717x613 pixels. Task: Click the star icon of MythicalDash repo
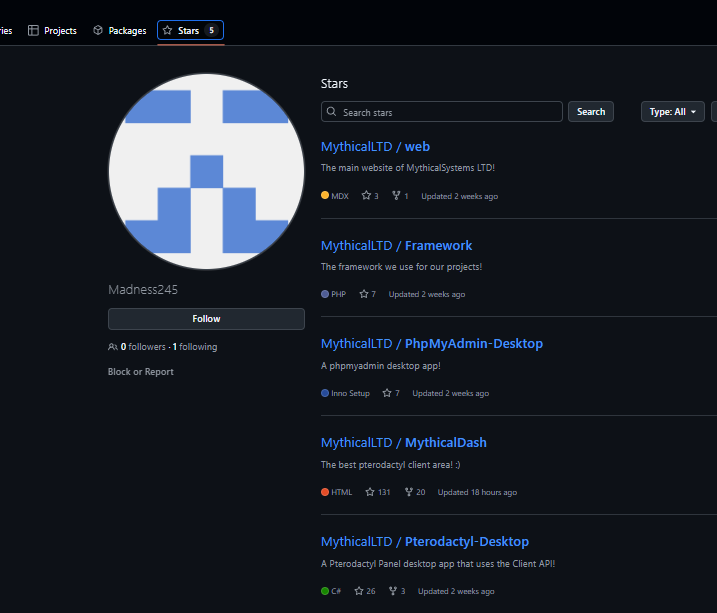point(370,492)
